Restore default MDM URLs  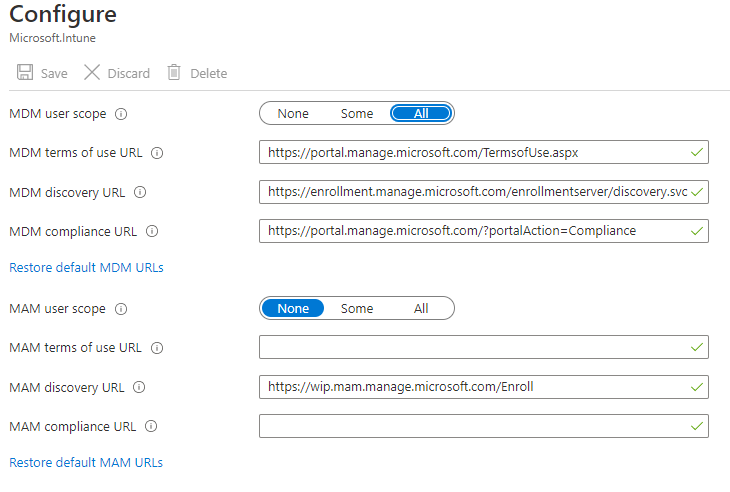pyautogui.click(x=86, y=268)
